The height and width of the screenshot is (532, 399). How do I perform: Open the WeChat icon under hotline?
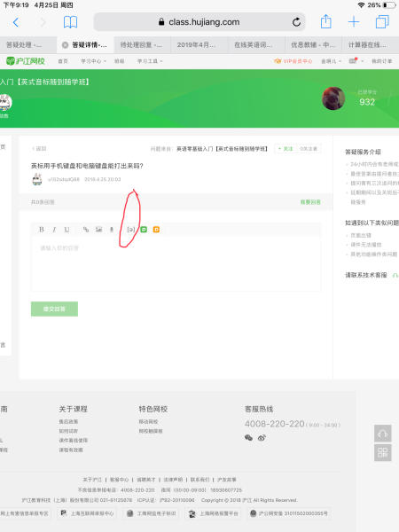248,438
